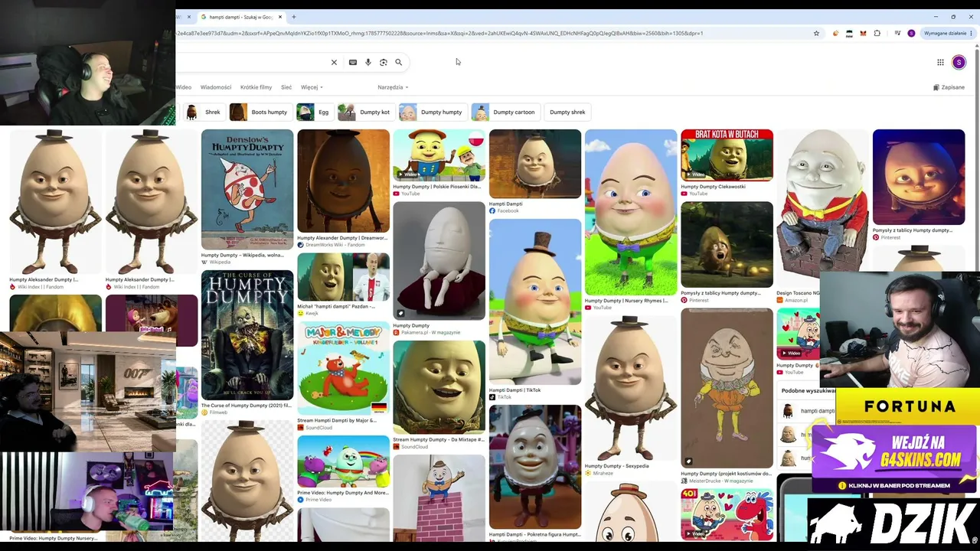980x551 pixels.
Task: Click the orange acorn extension icon
Action: (x=835, y=33)
